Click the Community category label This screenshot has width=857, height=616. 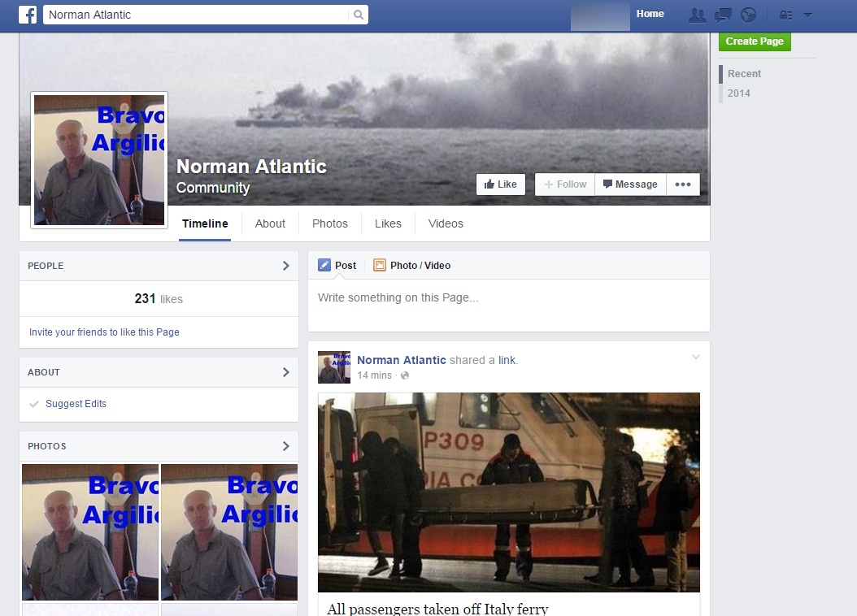(x=212, y=188)
